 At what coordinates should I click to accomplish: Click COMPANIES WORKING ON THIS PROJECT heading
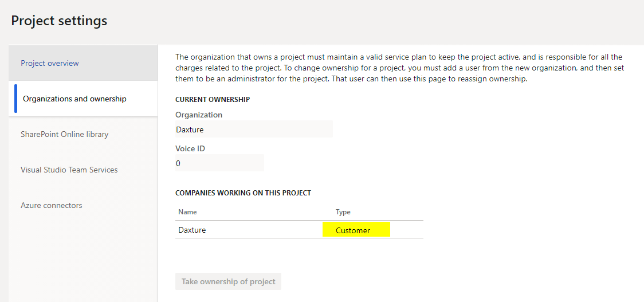[x=243, y=193]
